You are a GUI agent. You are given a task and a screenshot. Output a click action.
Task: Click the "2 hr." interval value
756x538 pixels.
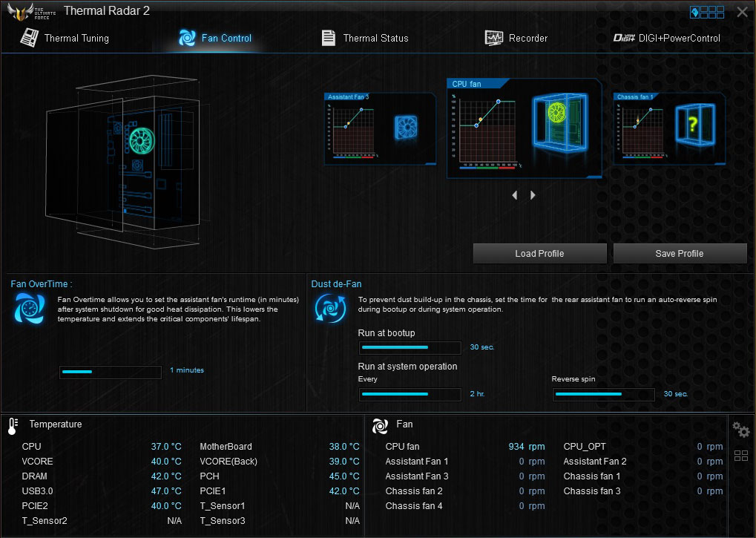tap(477, 394)
